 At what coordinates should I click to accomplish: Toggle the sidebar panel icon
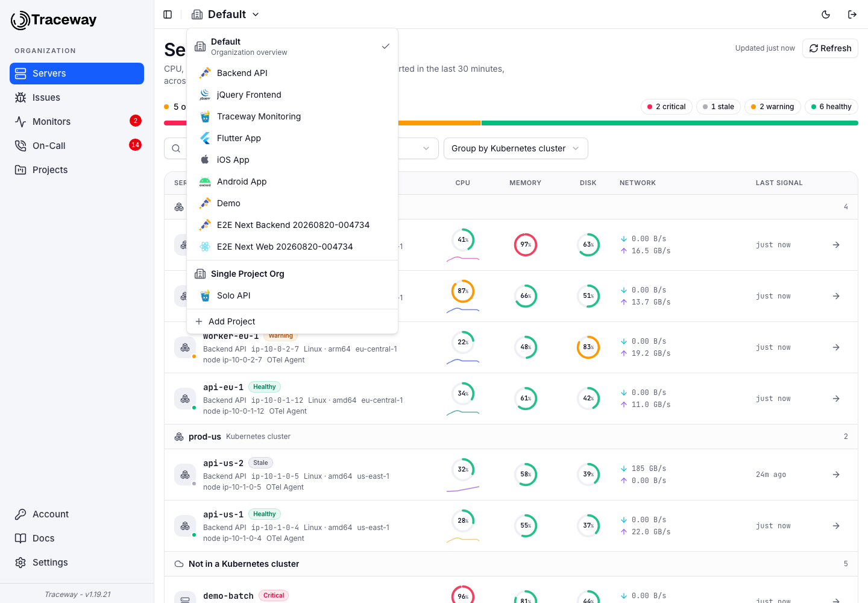168,14
